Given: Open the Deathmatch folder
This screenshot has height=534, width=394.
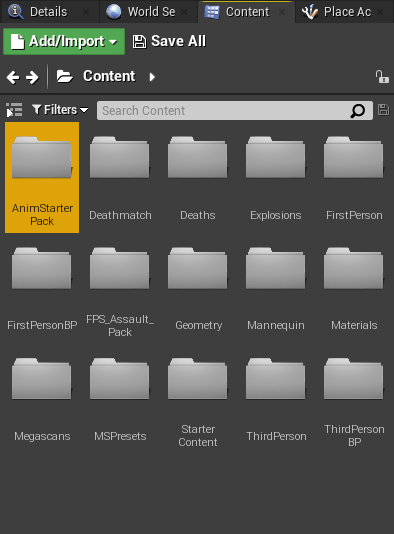Looking at the screenshot, I should click(120, 177).
